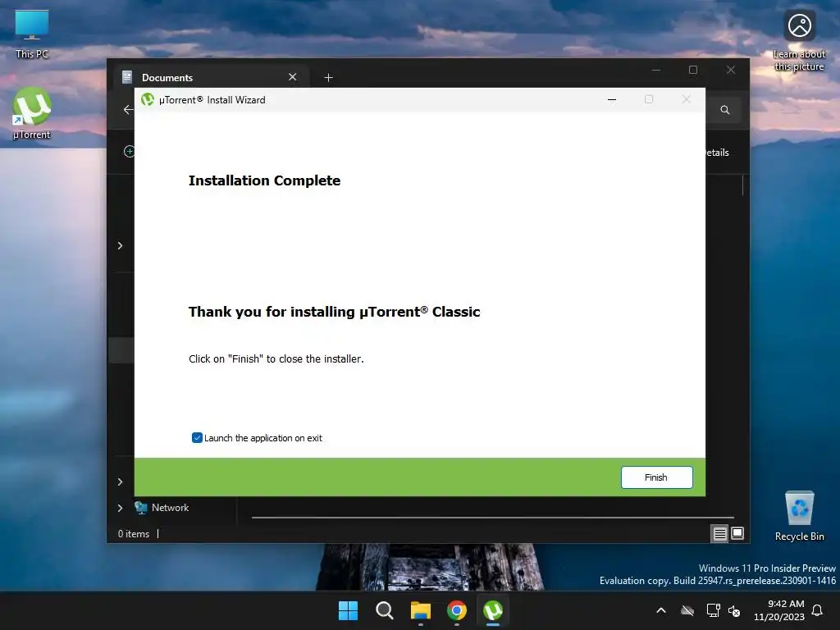This screenshot has width=840, height=630.
Task: Click Learn about this picture icon
Action: (x=799, y=41)
